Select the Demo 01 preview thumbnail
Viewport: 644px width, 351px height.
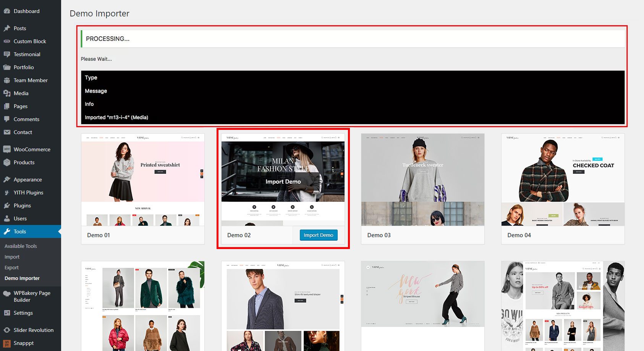(142, 180)
